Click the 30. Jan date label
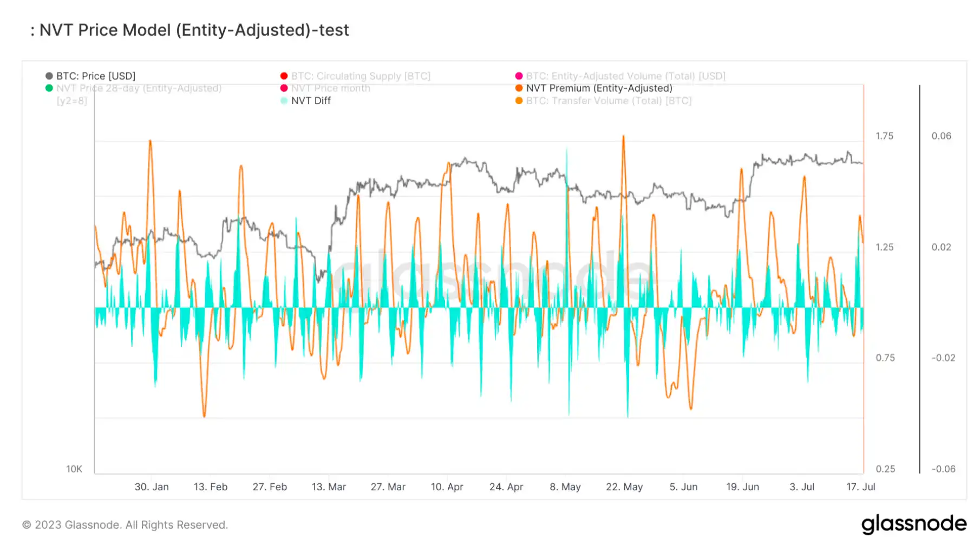Screen dimensions: 980x544 tap(152, 487)
